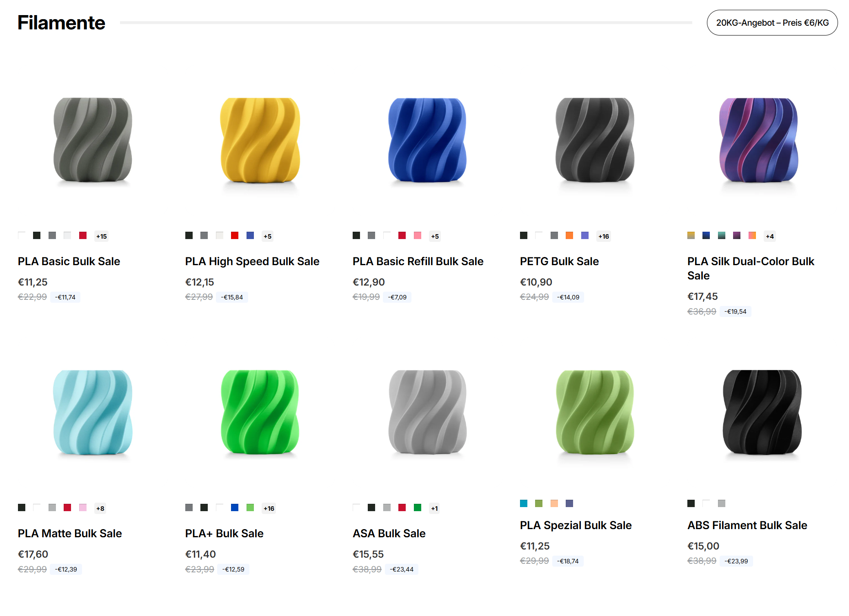The height and width of the screenshot is (616, 849).
Task: Choose the pink swatch under PLA Basic Refill
Action: [x=418, y=235]
